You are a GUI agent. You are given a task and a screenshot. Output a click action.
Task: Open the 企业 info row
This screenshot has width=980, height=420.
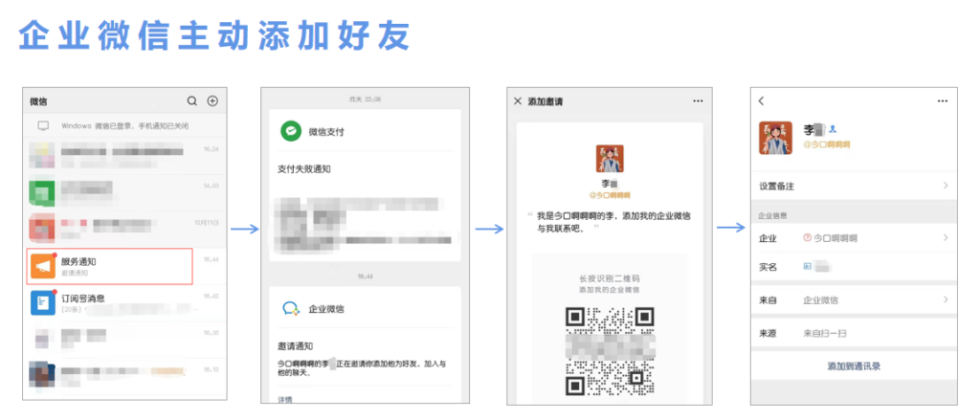(x=854, y=238)
